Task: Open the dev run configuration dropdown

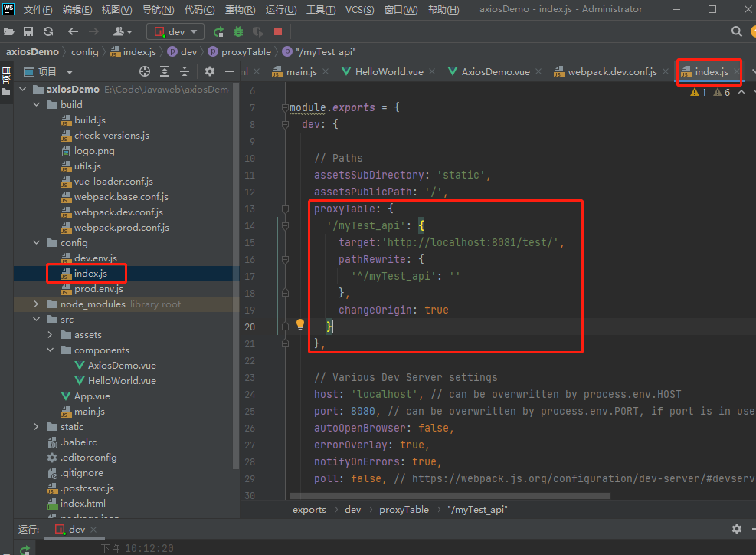Action: pos(175,32)
